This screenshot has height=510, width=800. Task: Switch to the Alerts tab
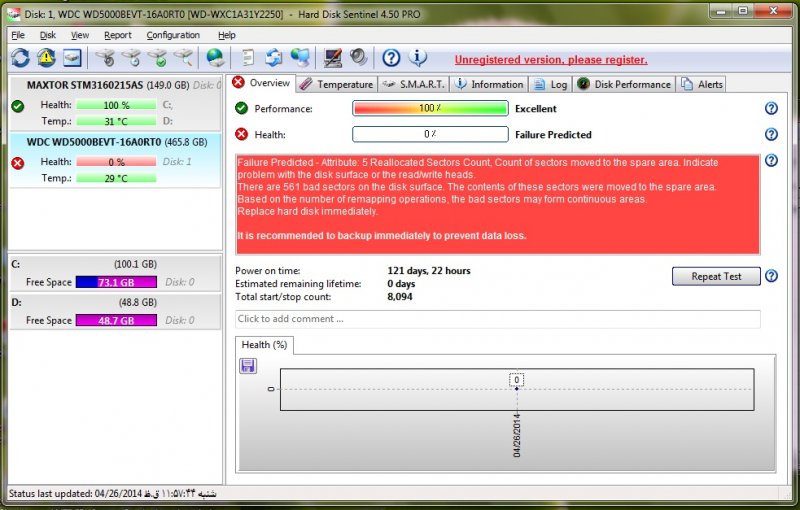[x=701, y=84]
